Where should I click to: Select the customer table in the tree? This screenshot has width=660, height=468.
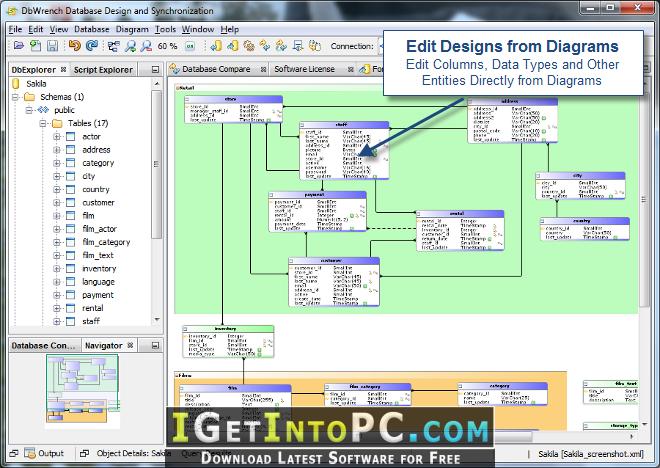tap(98, 202)
